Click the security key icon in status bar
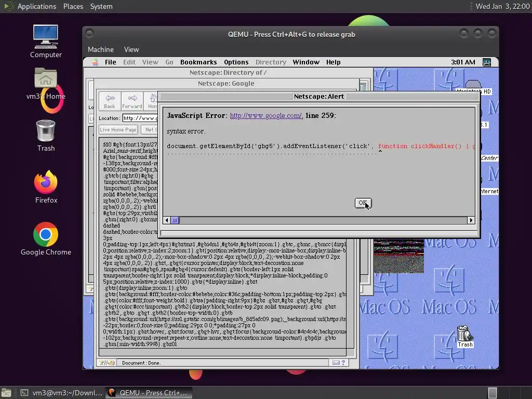532x399 pixels. [x=107, y=363]
